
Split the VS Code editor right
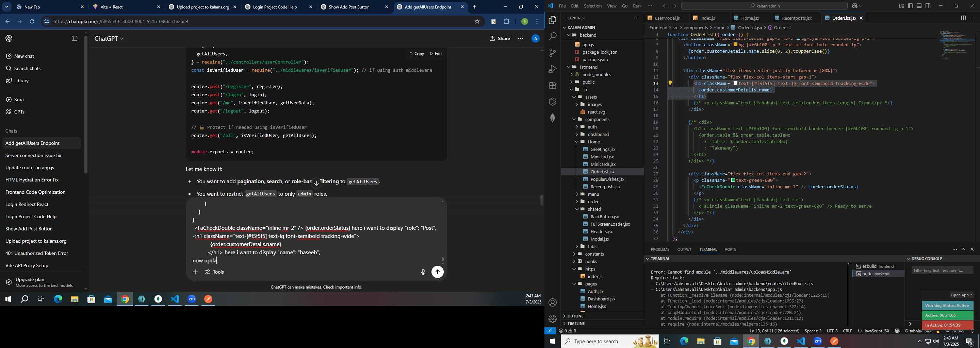click(x=963, y=18)
